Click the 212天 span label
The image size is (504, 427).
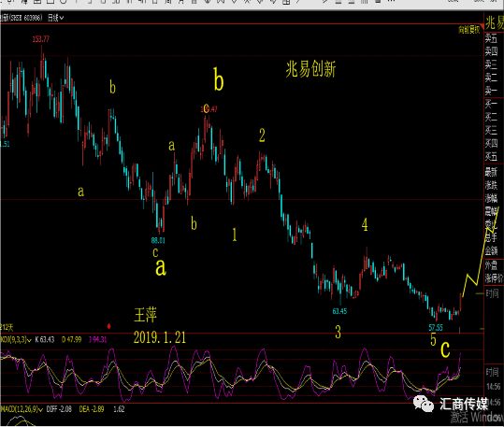pyautogui.click(x=7, y=327)
